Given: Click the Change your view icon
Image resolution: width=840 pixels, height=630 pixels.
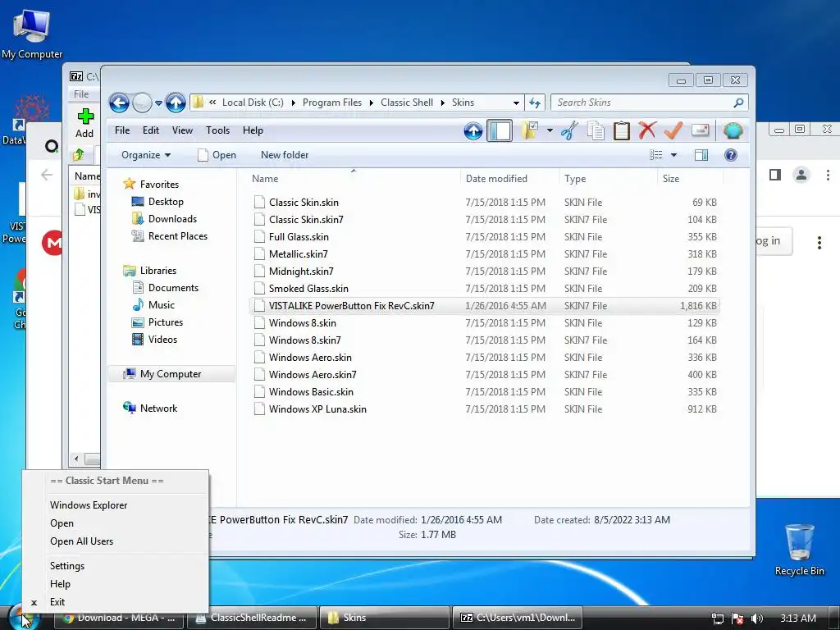Looking at the screenshot, I should [655, 155].
